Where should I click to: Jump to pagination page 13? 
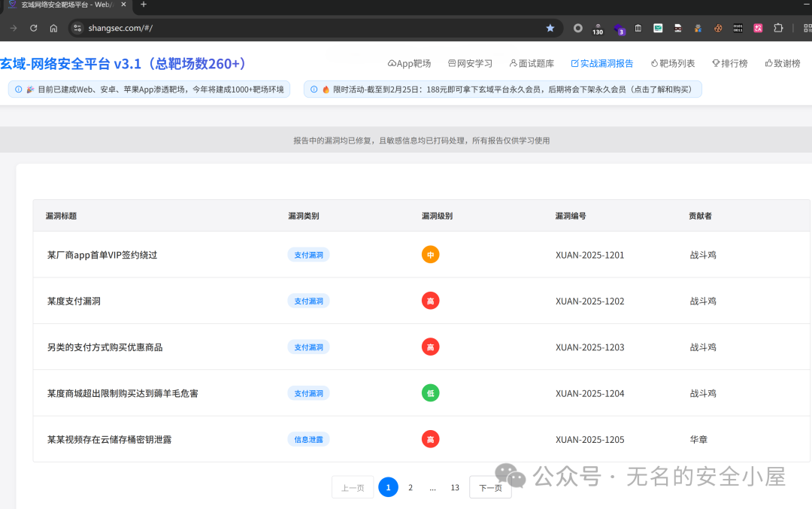click(x=455, y=487)
